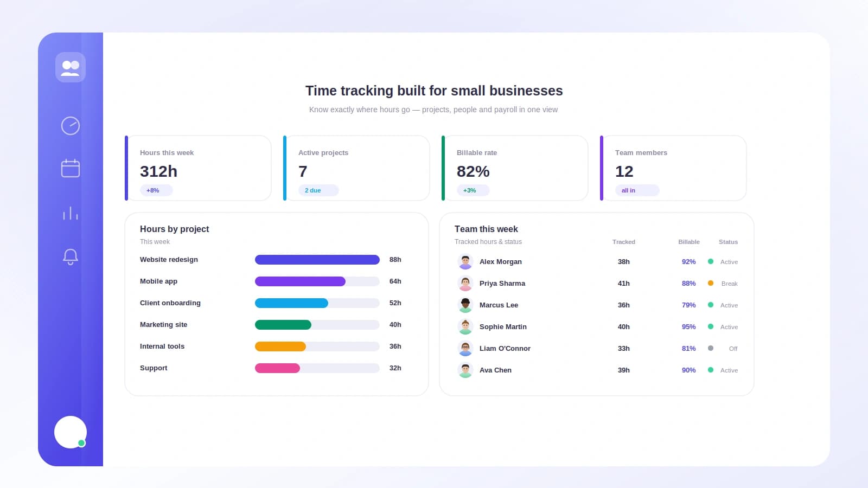Open the calendar icon in sidebar

coord(71,169)
